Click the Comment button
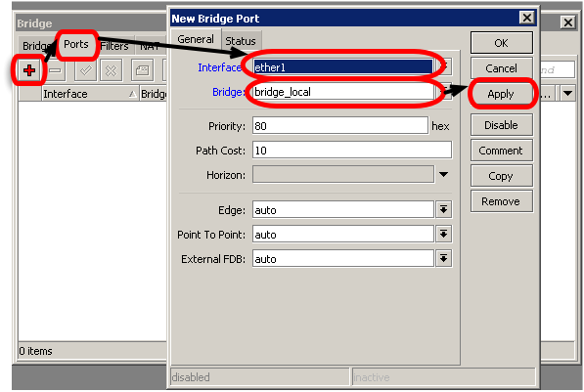Image resolution: width=584 pixels, height=392 pixels. click(501, 151)
